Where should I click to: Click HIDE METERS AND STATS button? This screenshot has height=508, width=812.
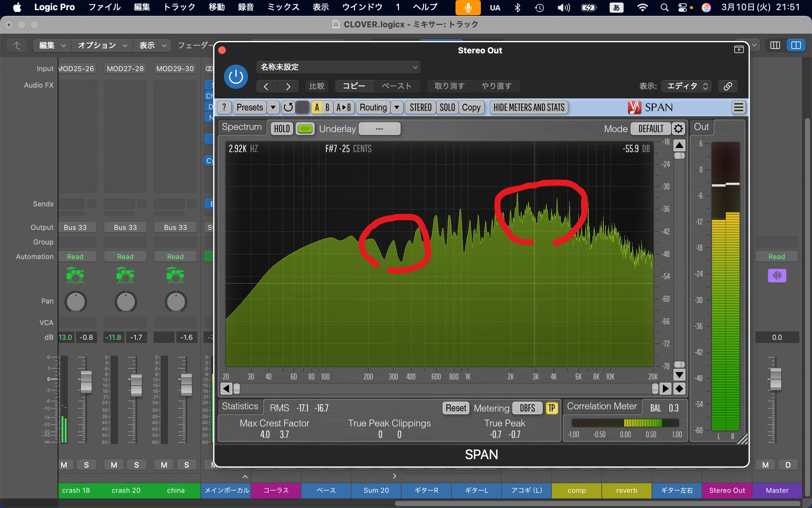[x=529, y=108]
